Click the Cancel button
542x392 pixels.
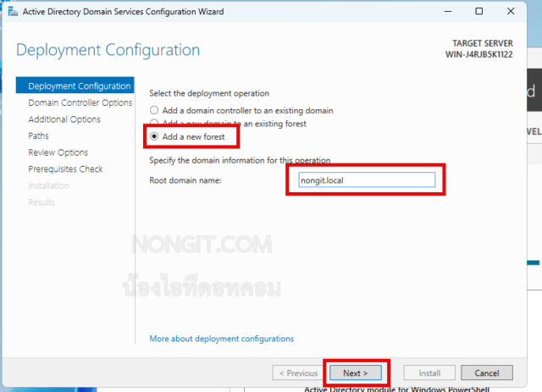pyautogui.click(x=487, y=373)
